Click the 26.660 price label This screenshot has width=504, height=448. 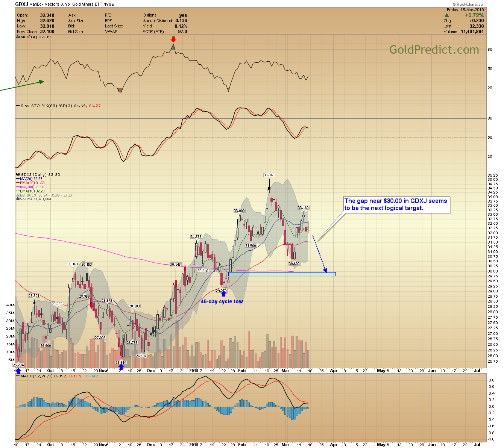click(x=46, y=346)
